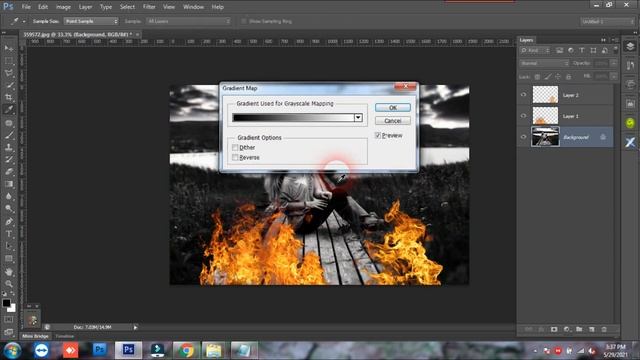This screenshot has height=360, width=640.
Task: Toggle Quick Mask mode icon
Action: (9, 320)
